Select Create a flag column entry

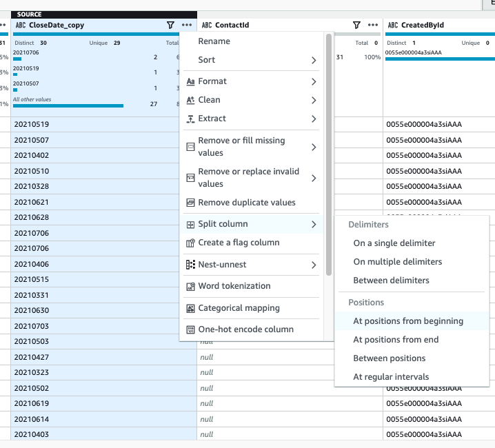tap(251, 243)
